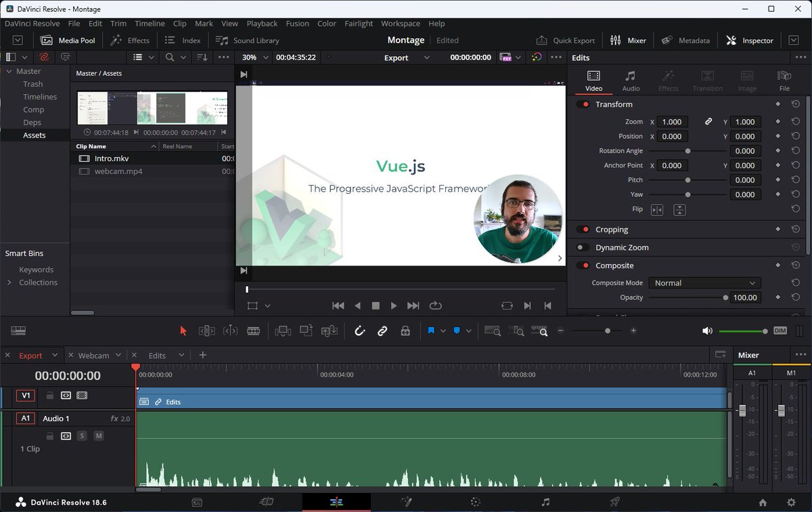Open the Deliver page rocket icon

pos(615,503)
